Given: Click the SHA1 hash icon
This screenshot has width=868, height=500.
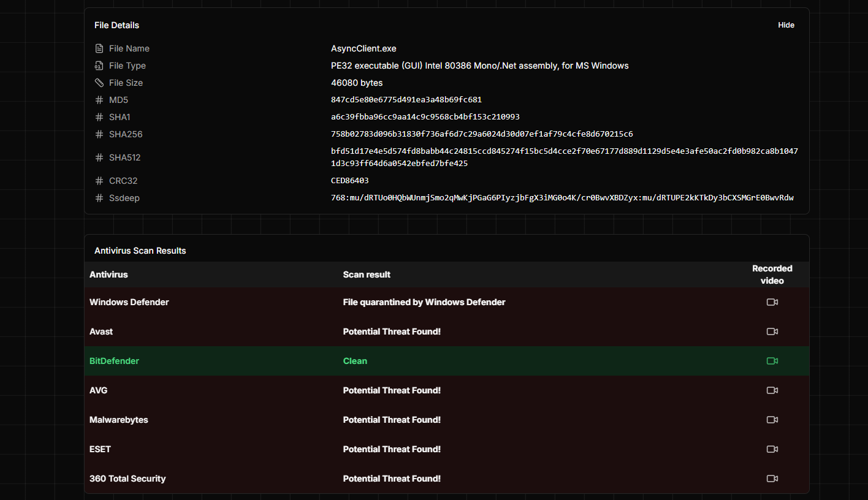Looking at the screenshot, I should click(x=99, y=117).
